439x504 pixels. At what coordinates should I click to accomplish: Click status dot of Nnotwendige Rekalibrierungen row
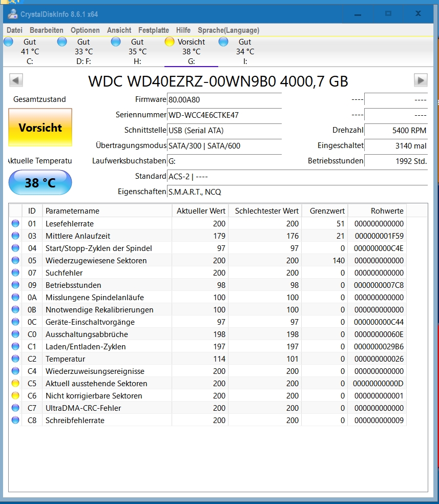(15, 309)
